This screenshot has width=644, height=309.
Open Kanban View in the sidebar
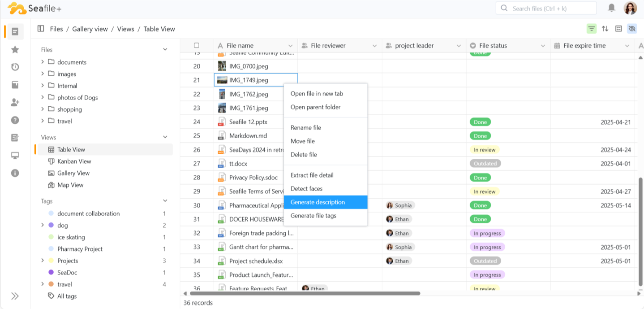74,161
